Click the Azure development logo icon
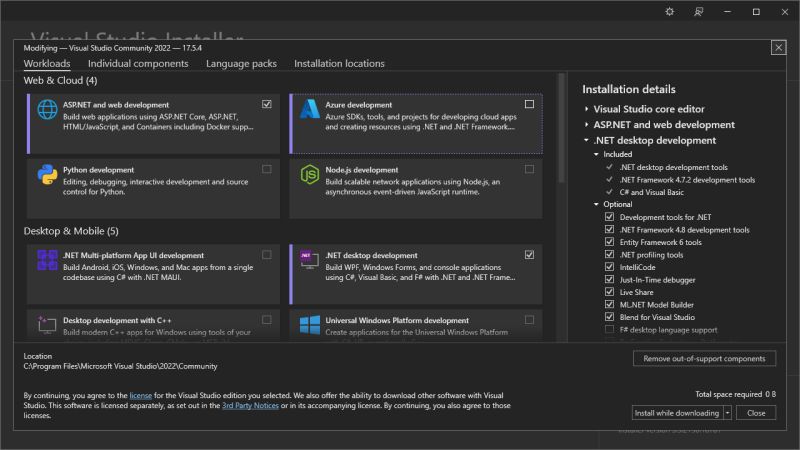The image size is (800, 450). click(x=309, y=109)
